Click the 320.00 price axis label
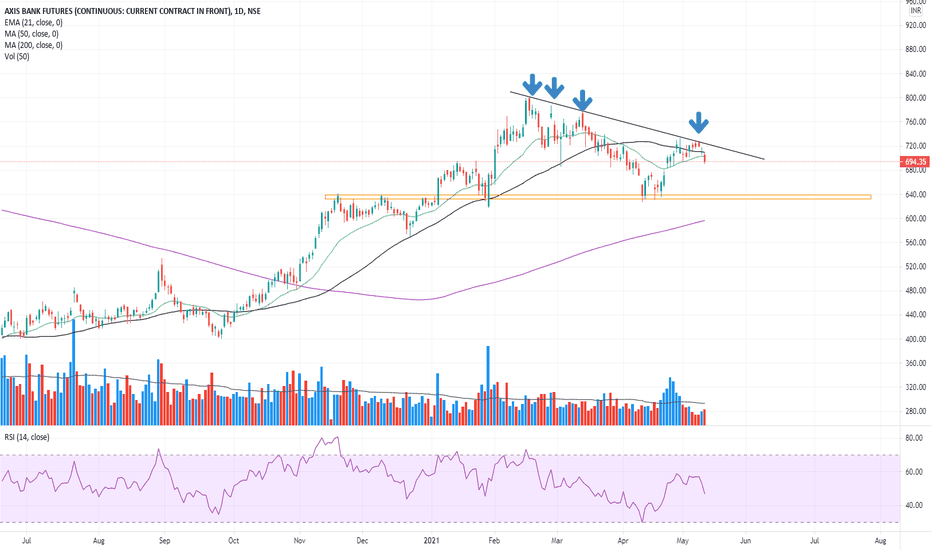 (916, 387)
